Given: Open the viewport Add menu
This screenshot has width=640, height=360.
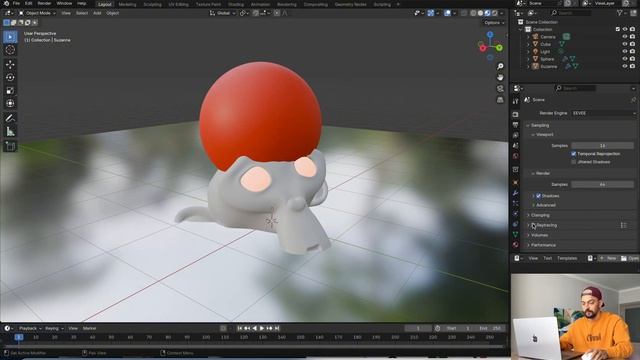Looking at the screenshot, I should [x=97, y=13].
